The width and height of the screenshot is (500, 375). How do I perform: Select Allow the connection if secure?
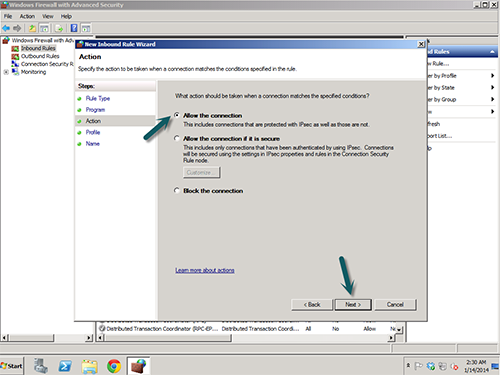point(177,138)
